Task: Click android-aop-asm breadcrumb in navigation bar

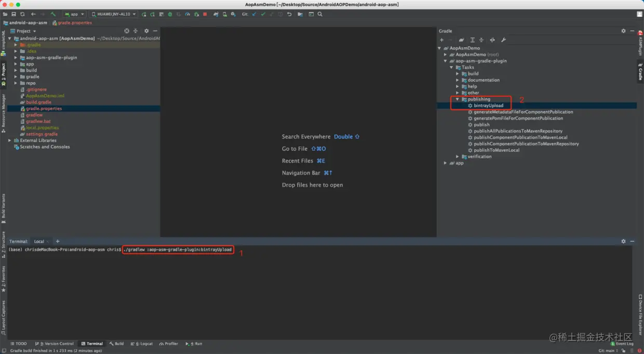Action: [25, 23]
